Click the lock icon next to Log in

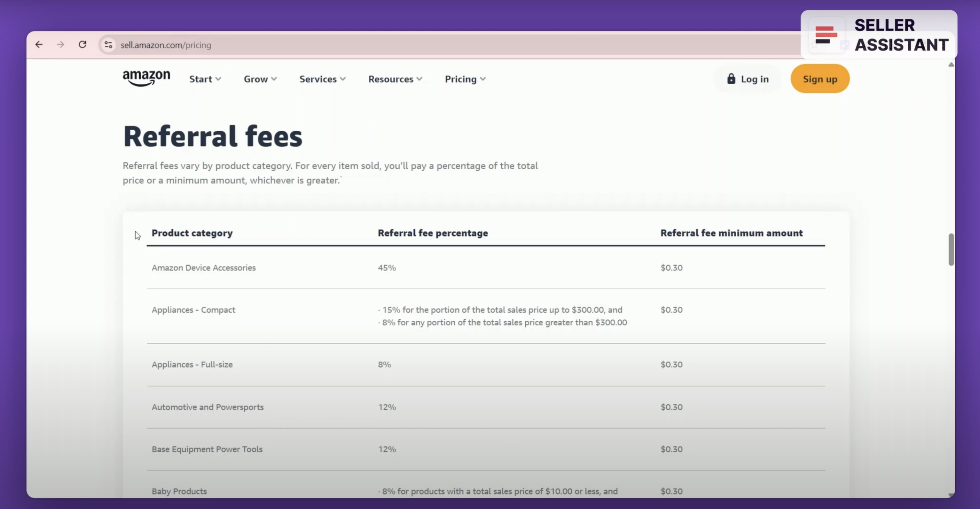click(731, 79)
